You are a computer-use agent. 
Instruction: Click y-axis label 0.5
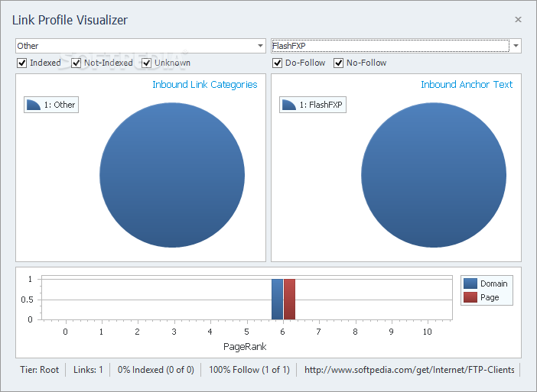27,300
